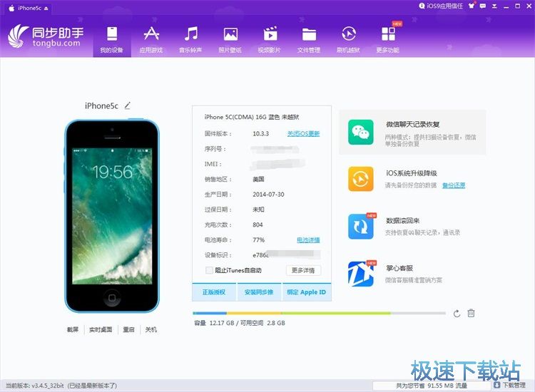The width and height of the screenshot is (535, 392).
Task: Click the 微信聊天记录恢复 title text
Action: pos(413,125)
